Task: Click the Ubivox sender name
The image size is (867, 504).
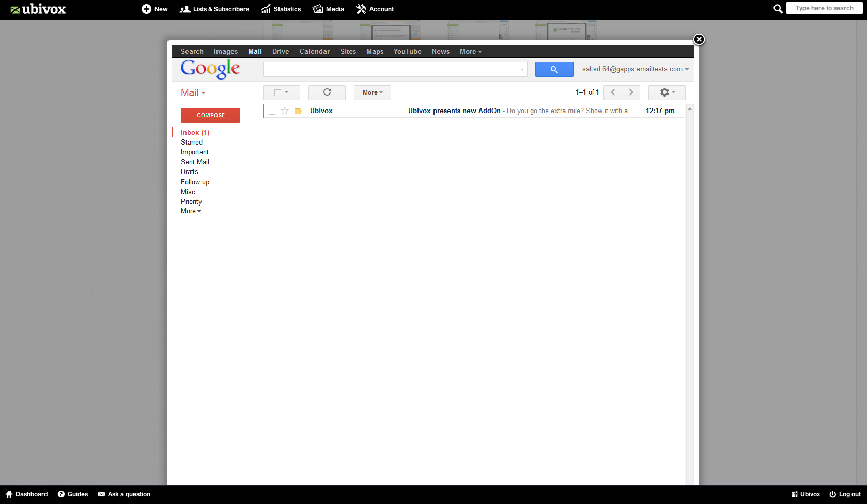Action: click(x=321, y=111)
